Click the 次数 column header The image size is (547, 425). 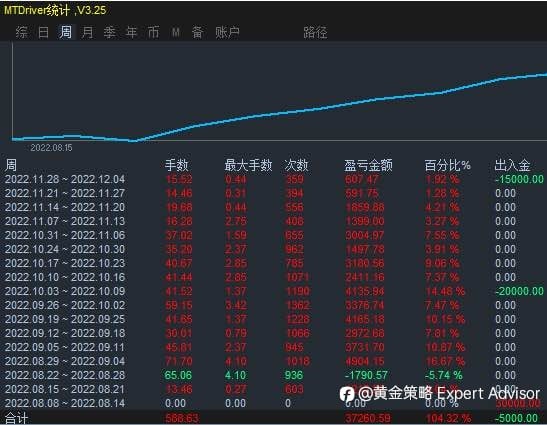tap(296, 165)
